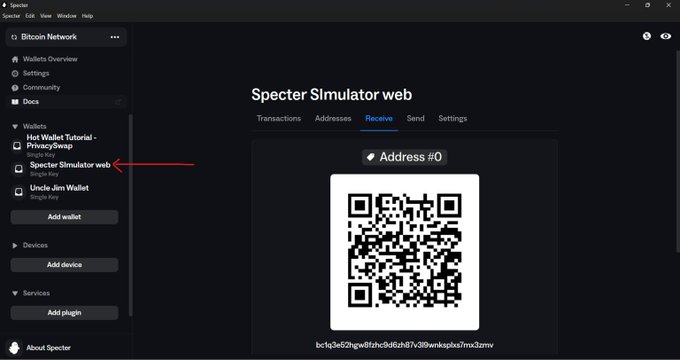The width and height of the screenshot is (680, 360).
Task: Click the tag icon beside Address #0
Action: (x=371, y=157)
